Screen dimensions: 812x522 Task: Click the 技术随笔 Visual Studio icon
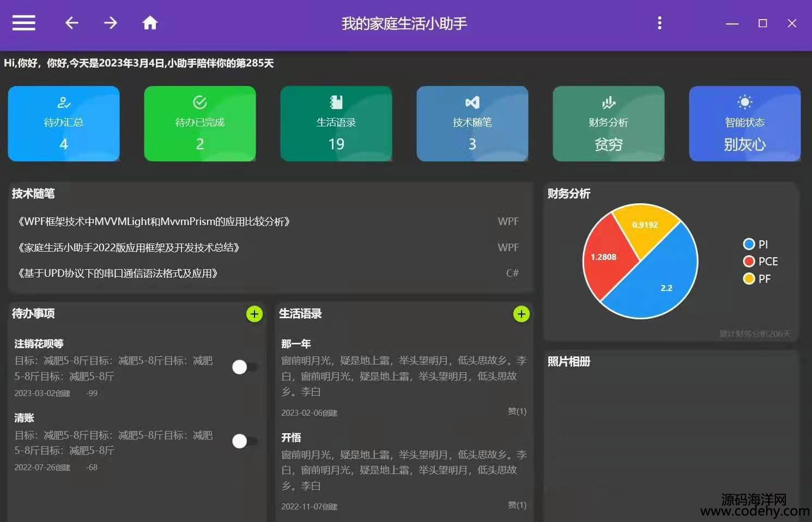(x=472, y=102)
